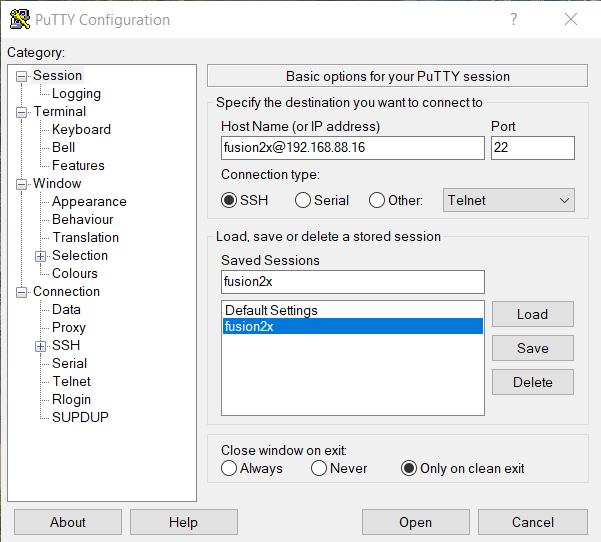This screenshot has width=601, height=542.
Task: Open the Behaviour settings category
Action: 82,220
